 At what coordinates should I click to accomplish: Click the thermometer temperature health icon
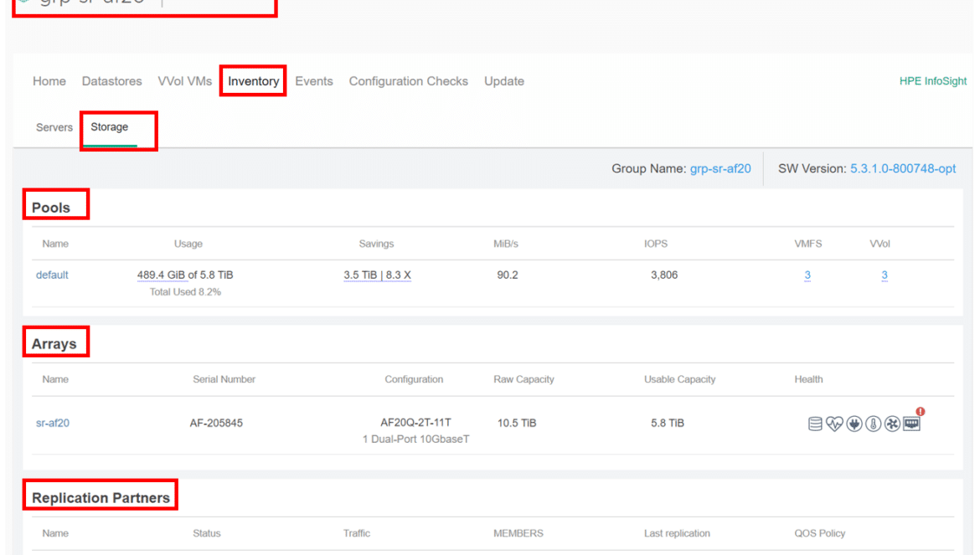(873, 424)
